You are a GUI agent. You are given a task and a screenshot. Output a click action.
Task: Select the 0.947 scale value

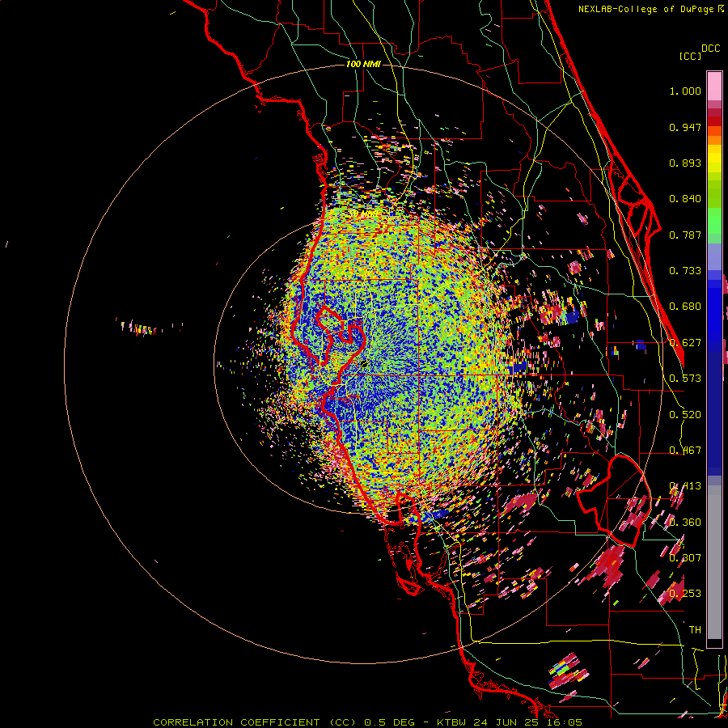coord(685,127)
